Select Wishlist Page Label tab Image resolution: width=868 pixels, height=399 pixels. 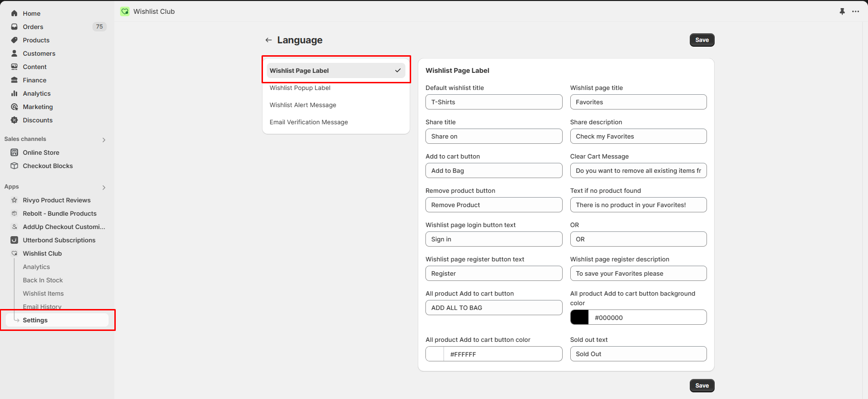(336, 70)
